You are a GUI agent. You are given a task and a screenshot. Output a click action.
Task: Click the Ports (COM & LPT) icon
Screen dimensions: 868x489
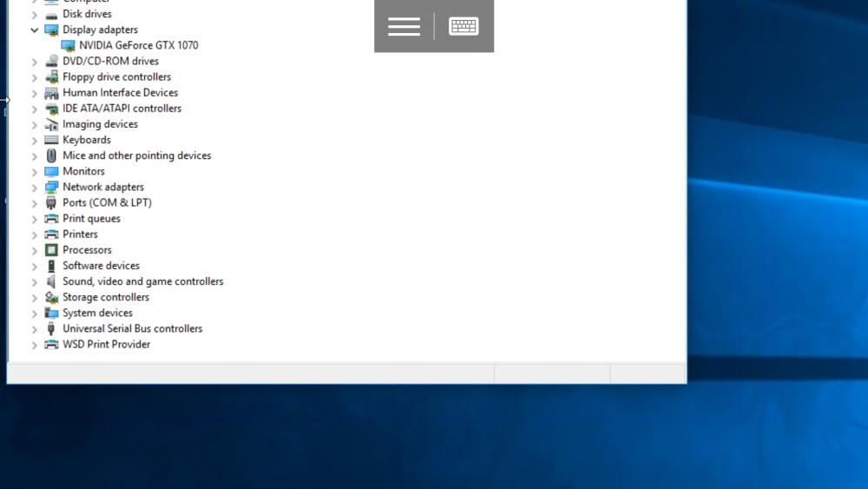pos(51,202)
